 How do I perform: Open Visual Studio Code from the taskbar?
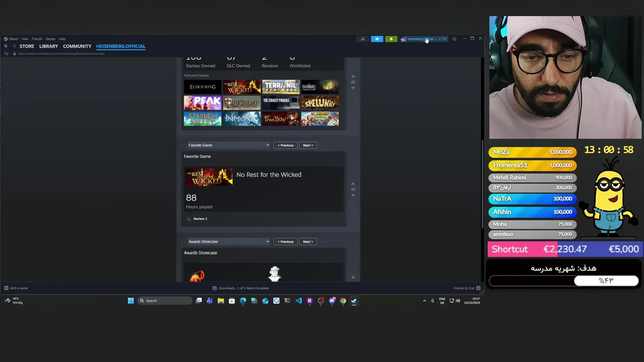(x=298, y=301)
